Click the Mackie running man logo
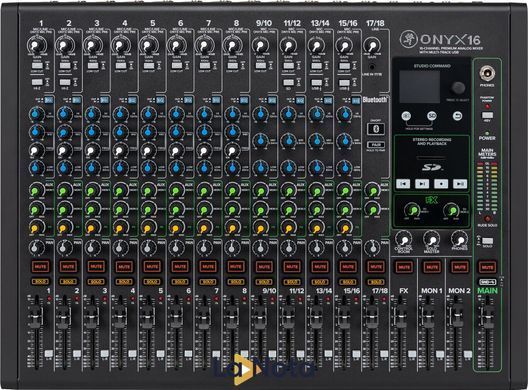This screenshot has width=528, height=390. pyautogui.click(x=409, y=39)
